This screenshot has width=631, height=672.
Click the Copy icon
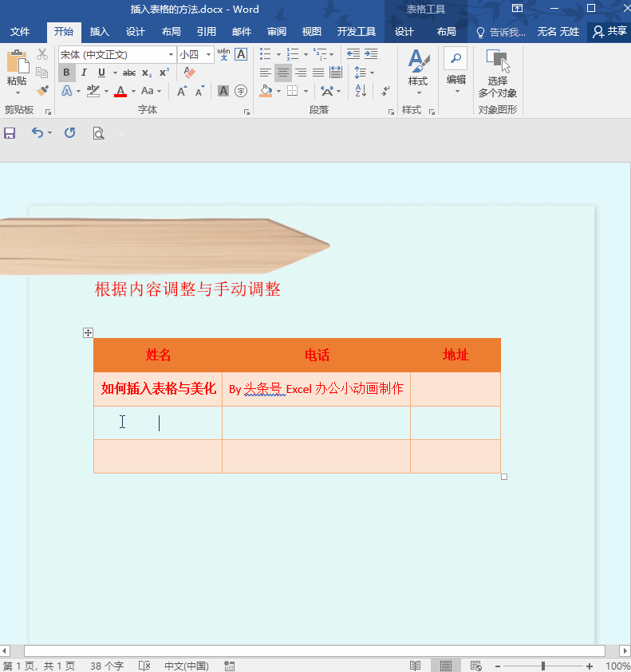point(42,73)
